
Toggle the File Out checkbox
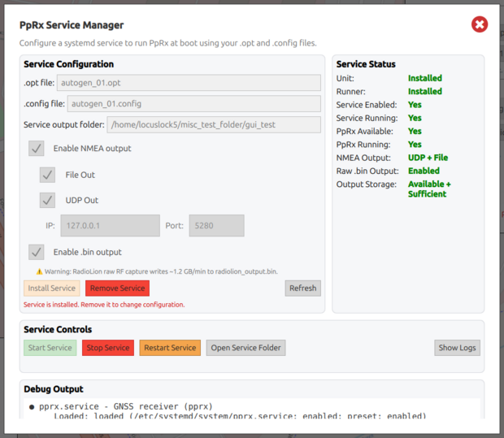pos(47,175)
